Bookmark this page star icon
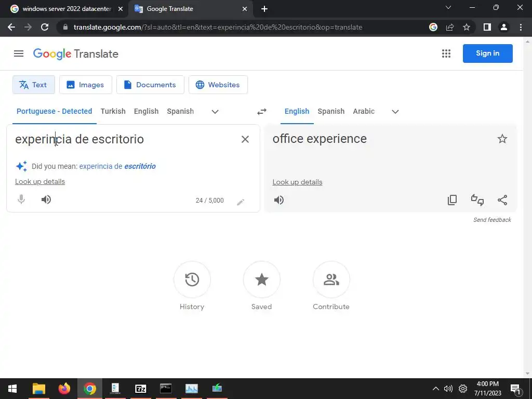This screenshot has width=532, height=399. coord(467,27)
